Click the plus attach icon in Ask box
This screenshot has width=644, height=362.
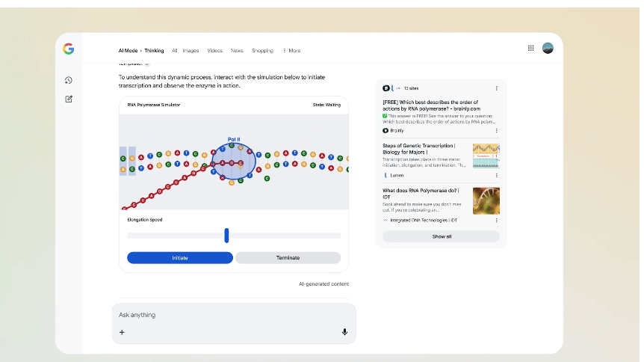click(122, 332)
